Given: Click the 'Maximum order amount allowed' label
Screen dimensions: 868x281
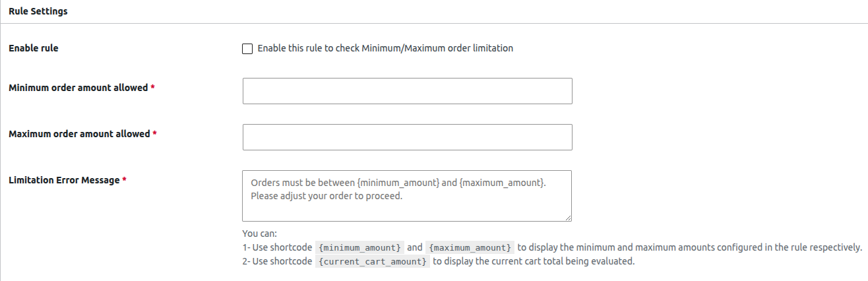Looking at the screenshot, I should coord(79,134).
